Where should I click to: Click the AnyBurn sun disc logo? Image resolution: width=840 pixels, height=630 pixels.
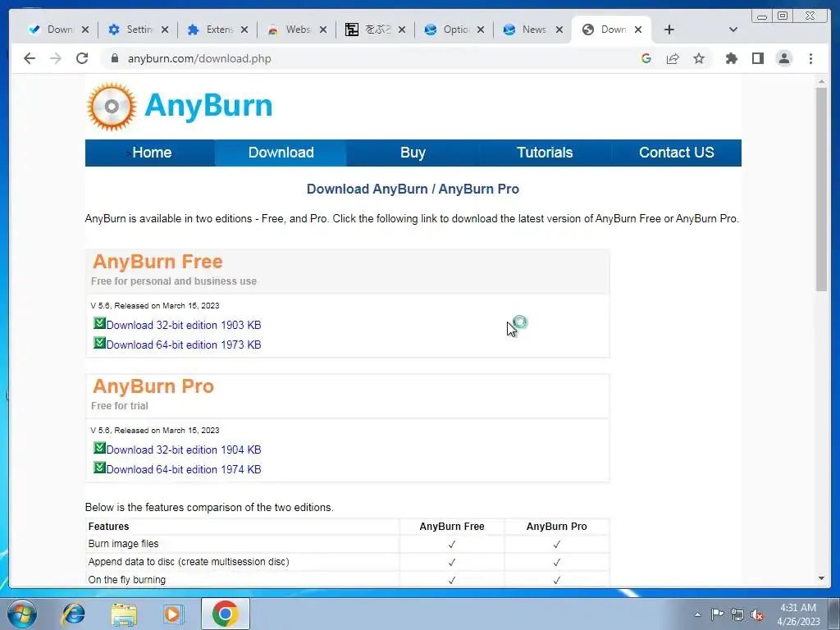click(112, 107)
